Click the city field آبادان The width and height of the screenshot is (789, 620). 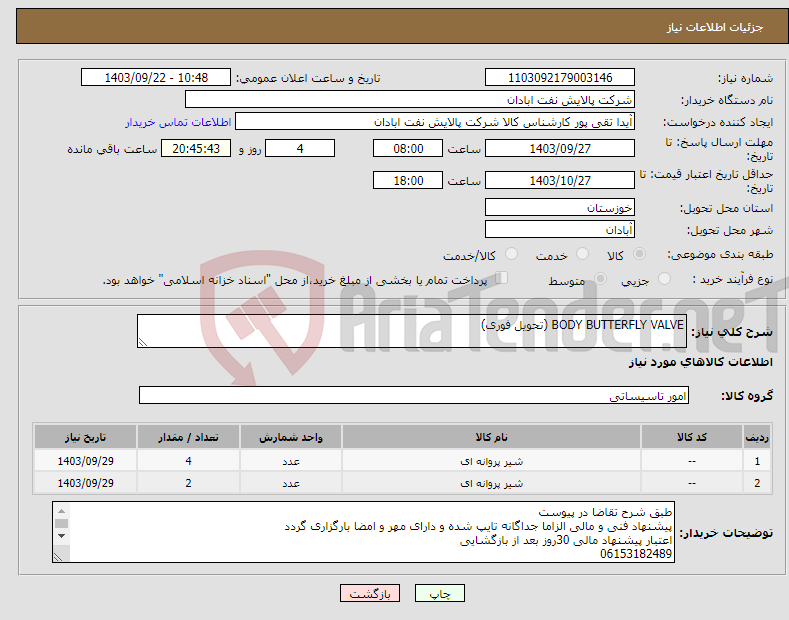(560, 229)
